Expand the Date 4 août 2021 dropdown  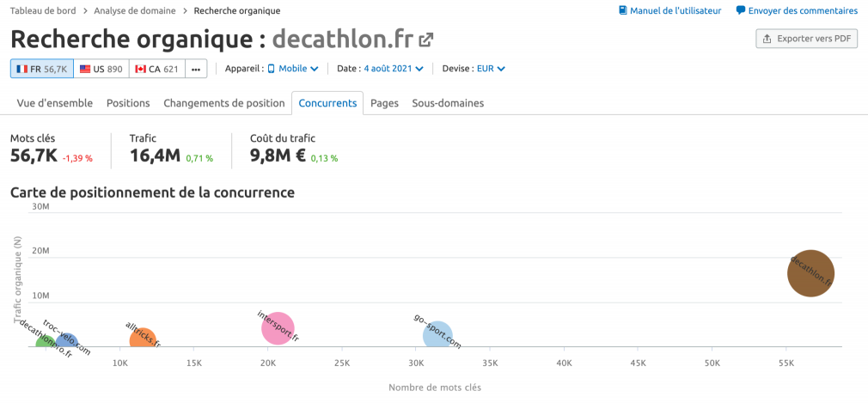pyautogui.click(x=394, y=69)
